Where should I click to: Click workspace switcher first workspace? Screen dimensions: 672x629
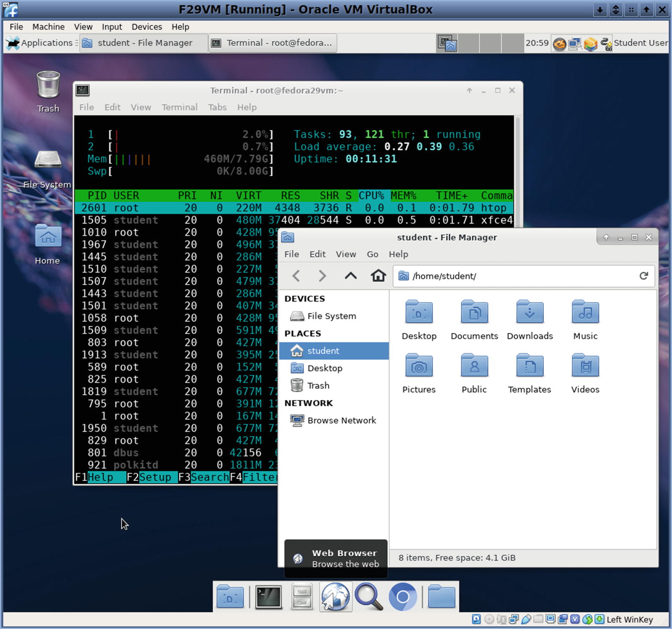click(447, 43)
